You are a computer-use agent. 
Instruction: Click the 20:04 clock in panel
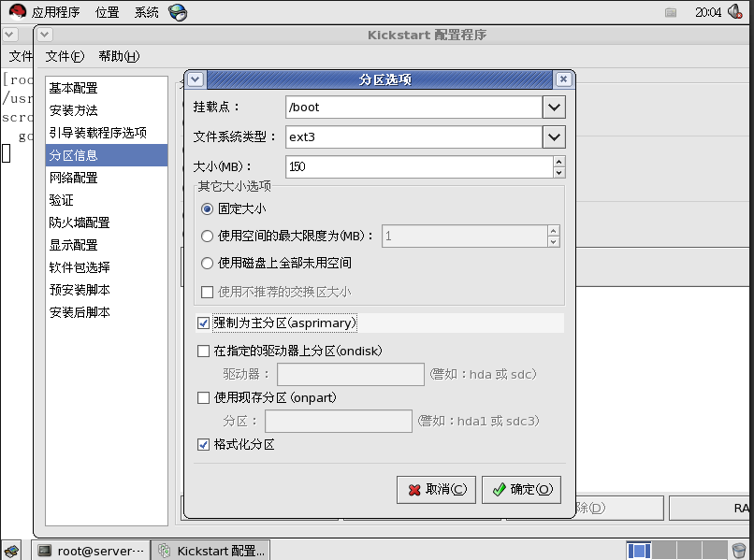click(x=708, y=12)
